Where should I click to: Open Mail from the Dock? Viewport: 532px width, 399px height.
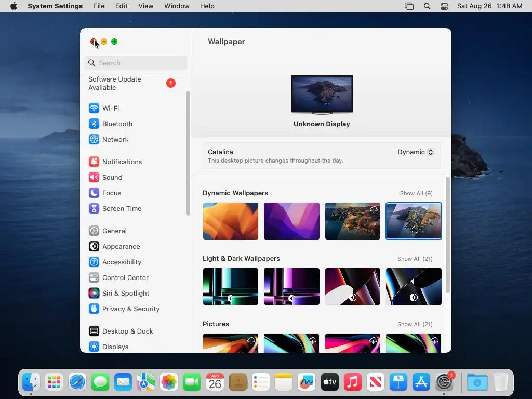click(x=123, y=382)
